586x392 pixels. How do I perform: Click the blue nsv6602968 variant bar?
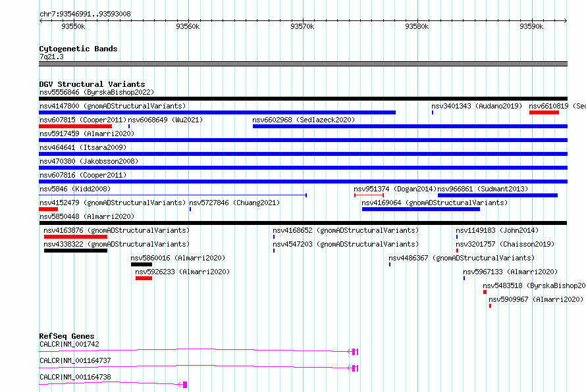(410, 126)
